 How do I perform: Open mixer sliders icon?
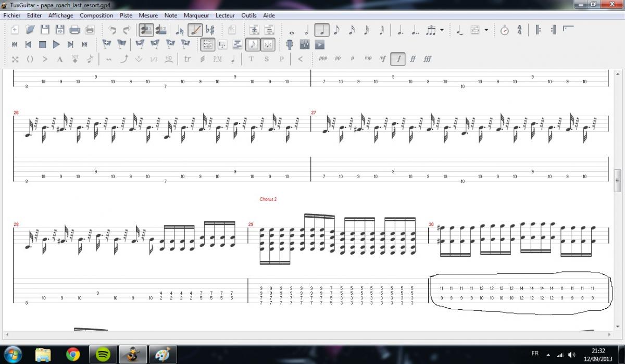pyautogui.click(x=305, y=44)
